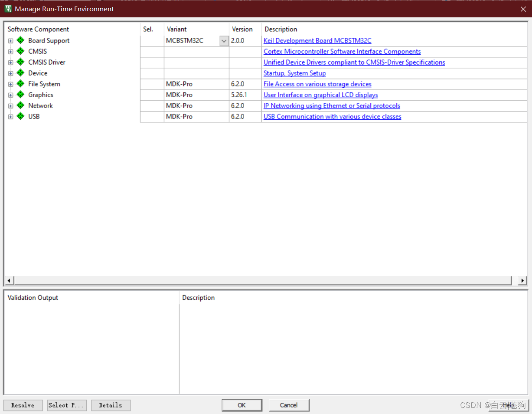Expand the Graphics tree node
Screen dimensions: 532x414
pos(10,95)
